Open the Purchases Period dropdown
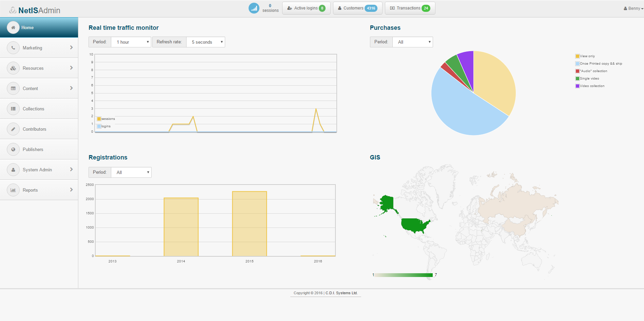Screen dimensions: 644x321 413,42
